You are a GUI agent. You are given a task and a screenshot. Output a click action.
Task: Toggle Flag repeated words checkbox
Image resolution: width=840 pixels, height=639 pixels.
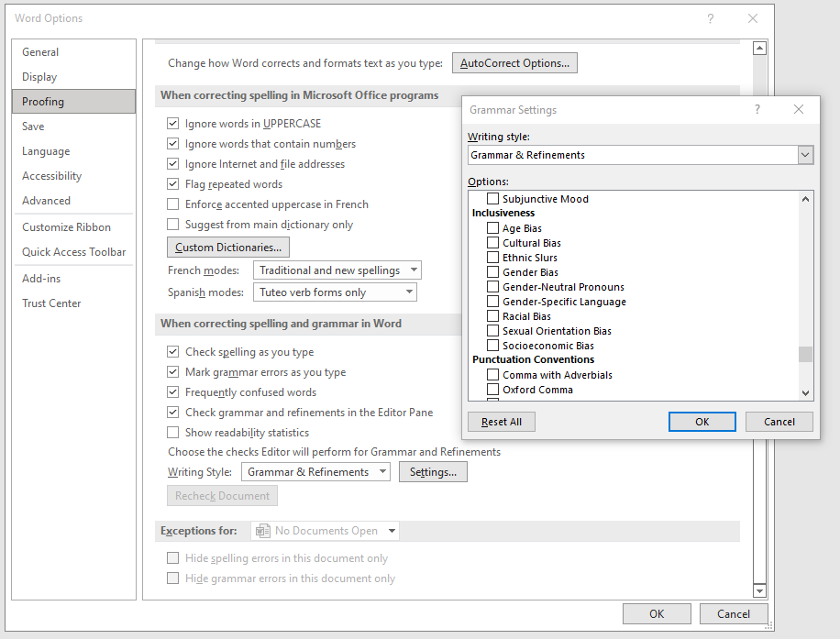point(172,184)
